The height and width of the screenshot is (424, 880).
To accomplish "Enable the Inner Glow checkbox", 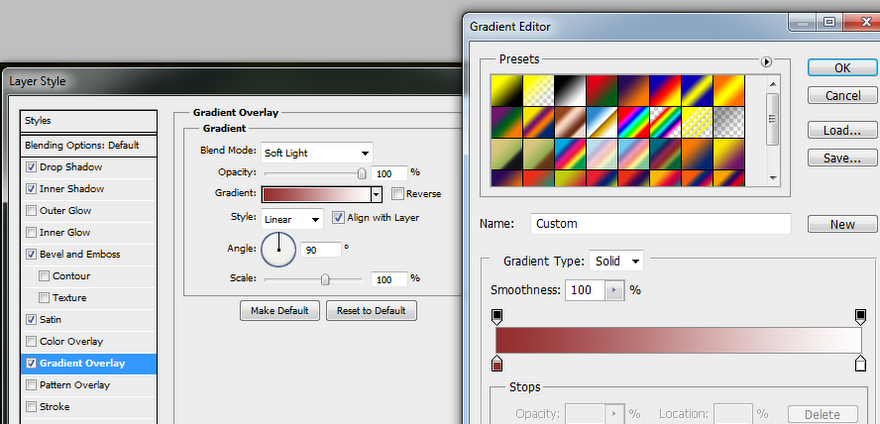I will click(x=31, y=232).
